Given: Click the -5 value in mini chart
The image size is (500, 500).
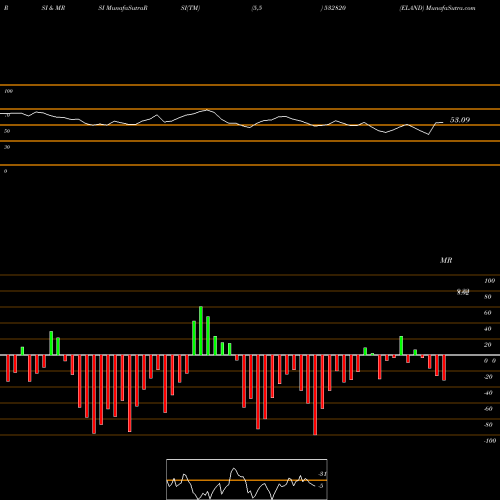Looking at the screenshot, I should [x=321, y=486].
